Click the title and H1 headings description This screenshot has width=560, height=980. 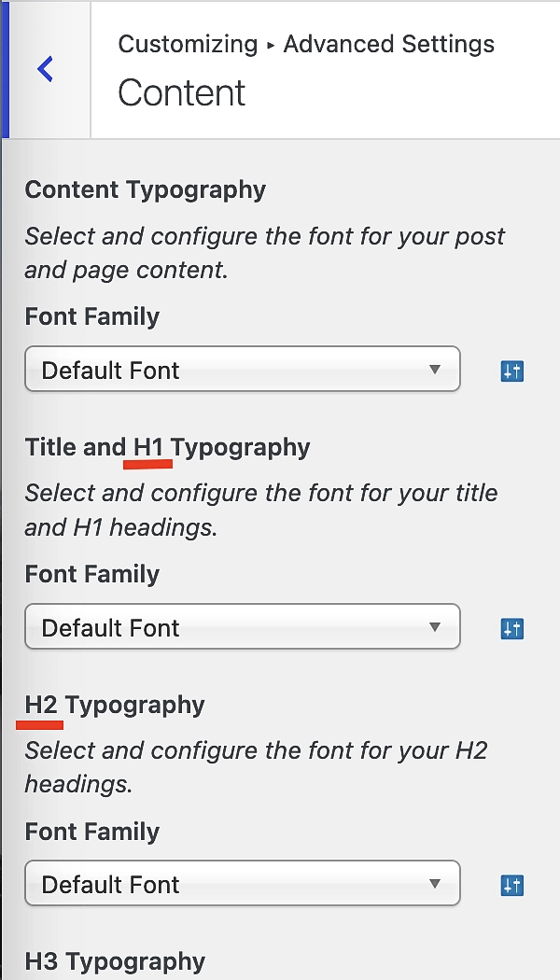(x=261, y=510)
